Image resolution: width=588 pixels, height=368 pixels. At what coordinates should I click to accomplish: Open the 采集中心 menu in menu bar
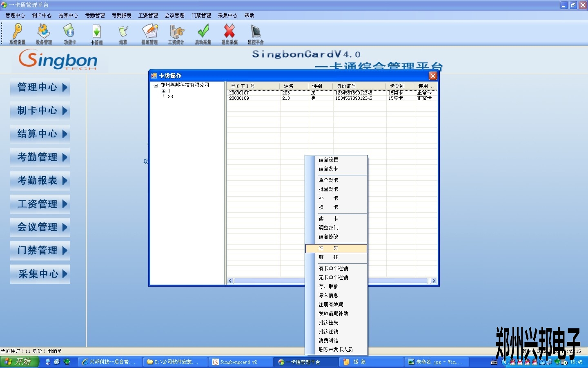227,16
